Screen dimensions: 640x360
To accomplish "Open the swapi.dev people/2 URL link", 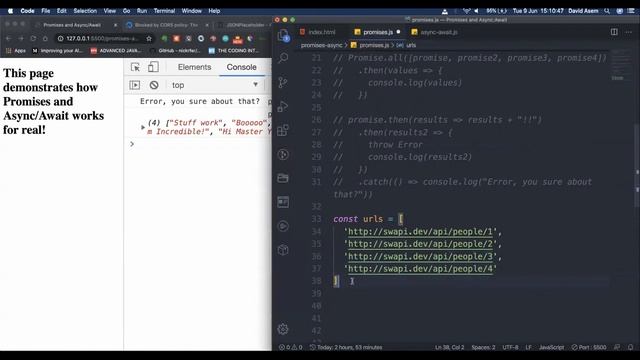I will point(420,244).
